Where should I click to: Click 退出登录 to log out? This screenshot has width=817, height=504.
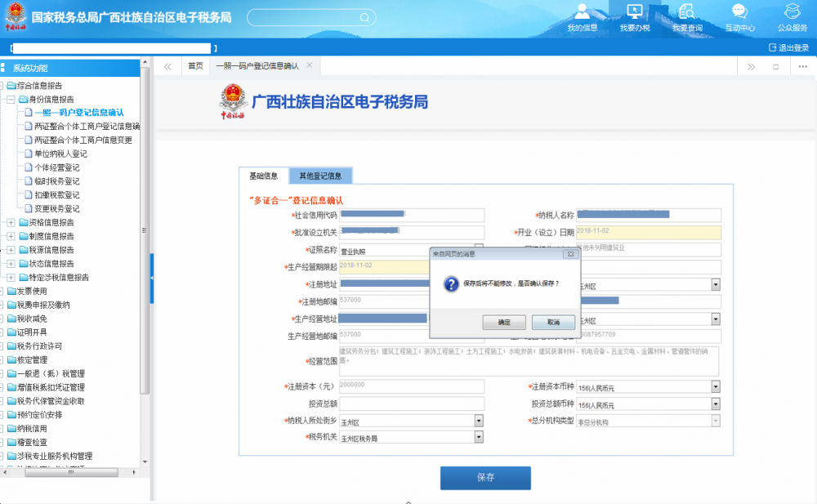(788, 48)
